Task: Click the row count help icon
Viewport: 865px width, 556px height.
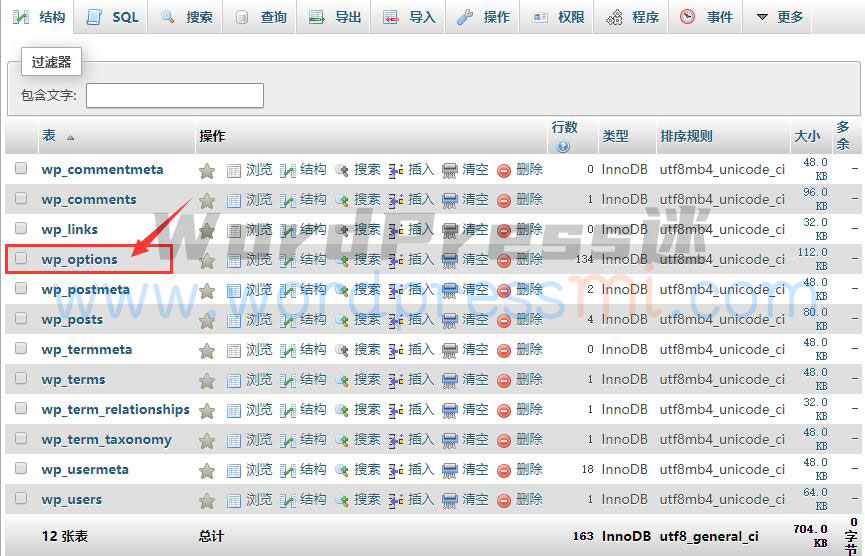Action: click(x=563, y=146)
